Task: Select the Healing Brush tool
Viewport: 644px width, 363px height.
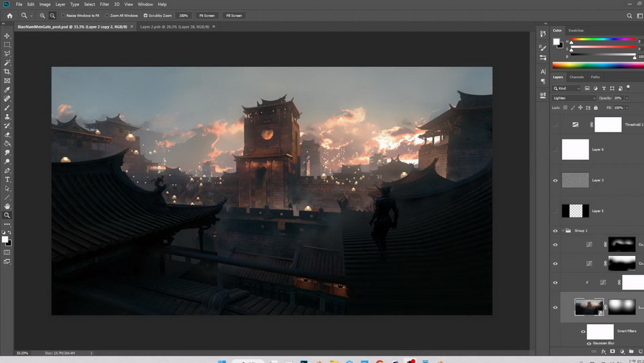Action: coord(7,99)
